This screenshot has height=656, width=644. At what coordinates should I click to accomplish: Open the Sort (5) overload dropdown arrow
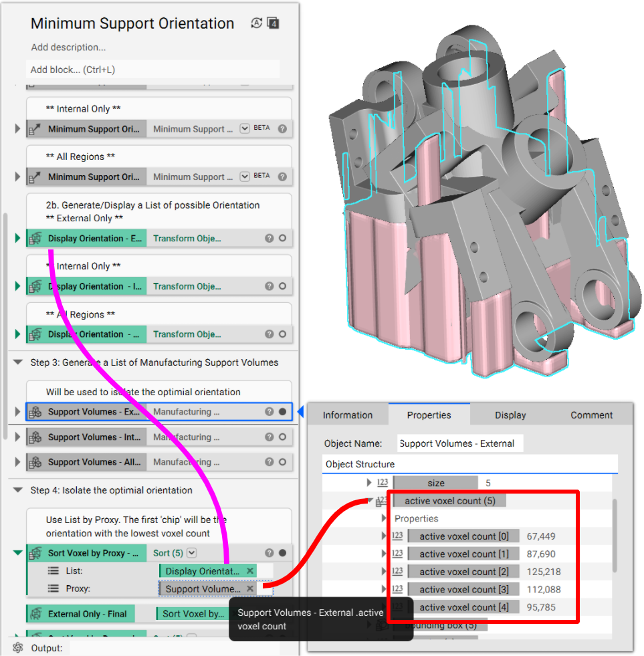tap(192, 553)
